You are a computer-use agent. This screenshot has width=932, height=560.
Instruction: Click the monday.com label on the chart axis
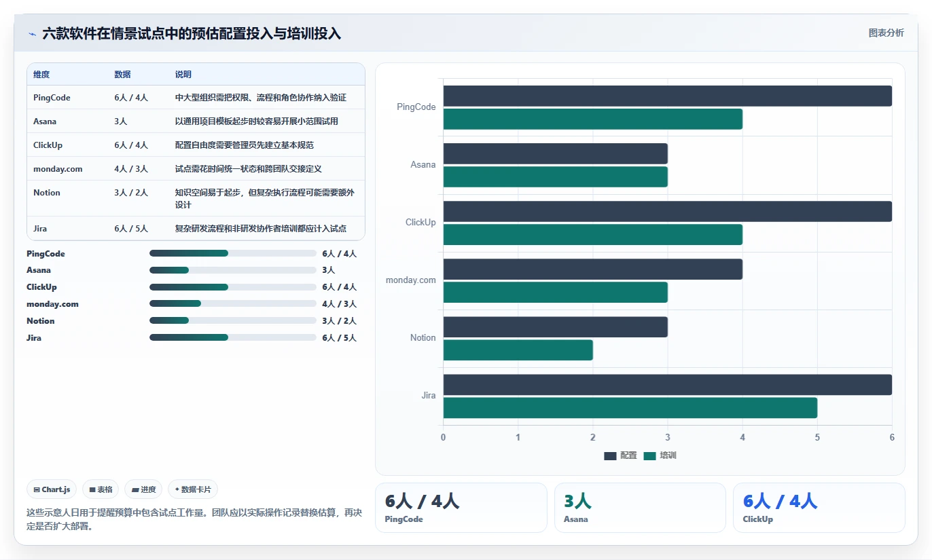tap(411, 280)
